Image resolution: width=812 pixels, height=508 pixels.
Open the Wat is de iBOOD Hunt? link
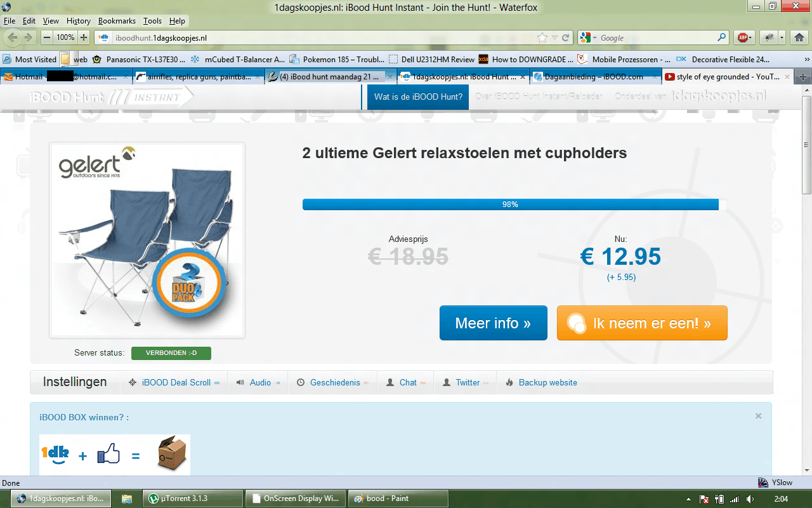click(418, 97)
